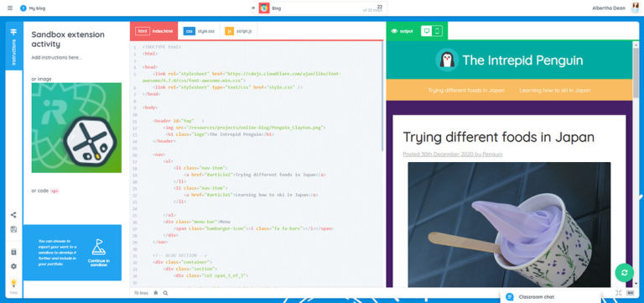Switch preview to desktop view
Image resolution: width=644 pixels, height=303 pixels.
426,31
